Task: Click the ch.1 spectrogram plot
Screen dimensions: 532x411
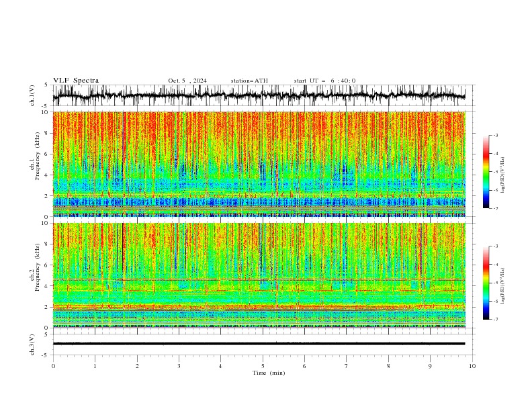Action: [259, 164]
